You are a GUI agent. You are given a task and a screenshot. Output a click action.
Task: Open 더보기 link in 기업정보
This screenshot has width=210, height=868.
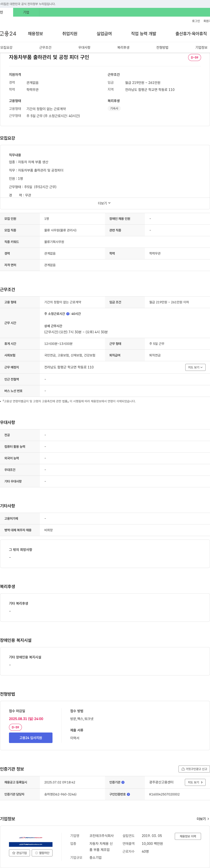(203, 819)
